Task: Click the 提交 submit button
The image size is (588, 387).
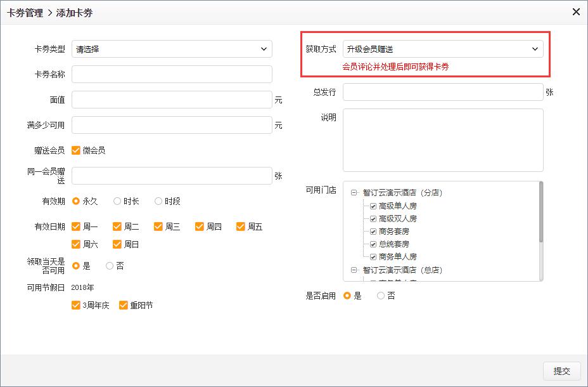Action: pos(561,371)
